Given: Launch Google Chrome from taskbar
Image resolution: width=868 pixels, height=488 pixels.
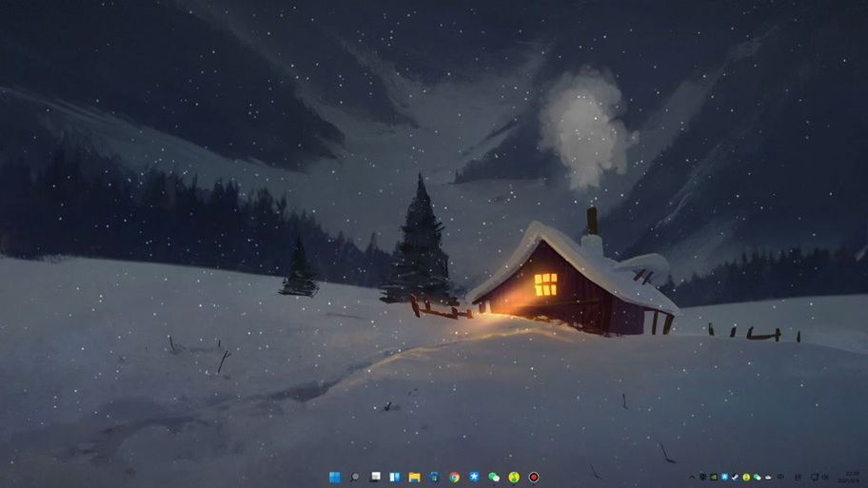Looking at the screenshot, I should [x=455, y=477].
